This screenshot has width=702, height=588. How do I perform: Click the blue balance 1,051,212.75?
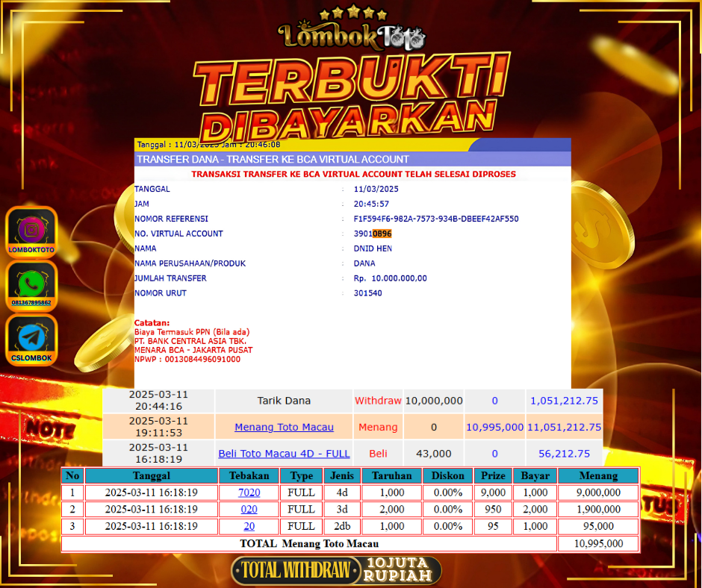pos(564,401)
